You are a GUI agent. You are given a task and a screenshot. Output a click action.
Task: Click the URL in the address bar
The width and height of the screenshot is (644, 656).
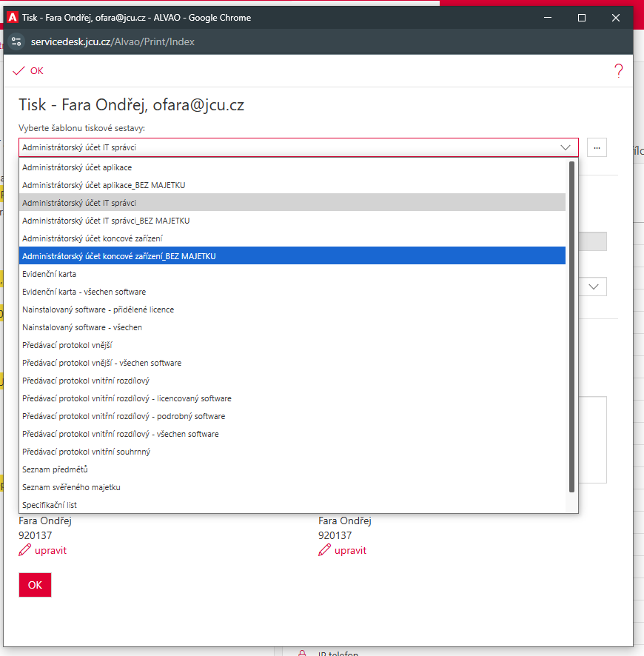click(113, 41)
